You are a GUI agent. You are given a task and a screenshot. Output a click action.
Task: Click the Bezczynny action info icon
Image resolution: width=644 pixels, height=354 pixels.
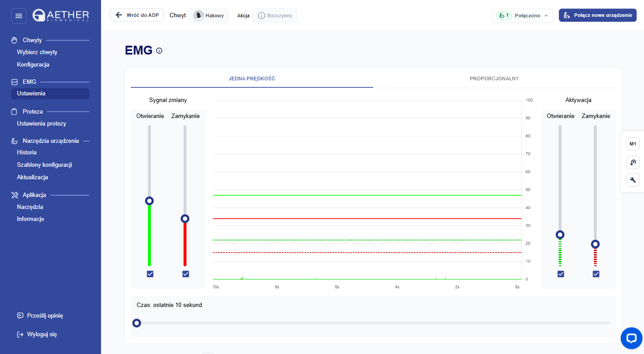262,16
